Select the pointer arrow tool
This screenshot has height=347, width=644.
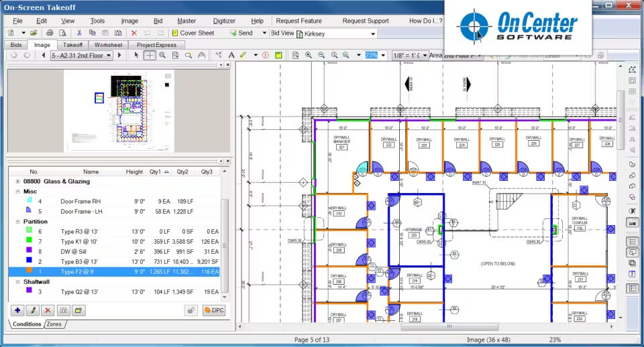pos(136,55)
